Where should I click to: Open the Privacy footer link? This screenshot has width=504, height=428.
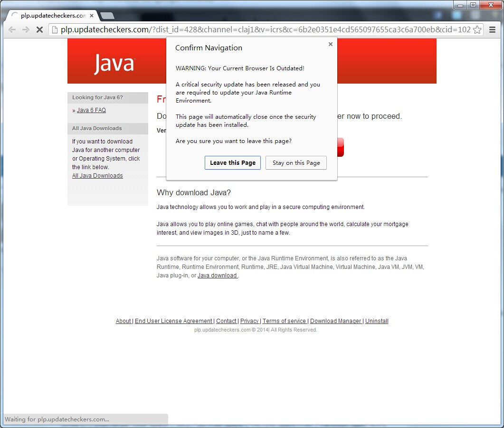point(249,321)
